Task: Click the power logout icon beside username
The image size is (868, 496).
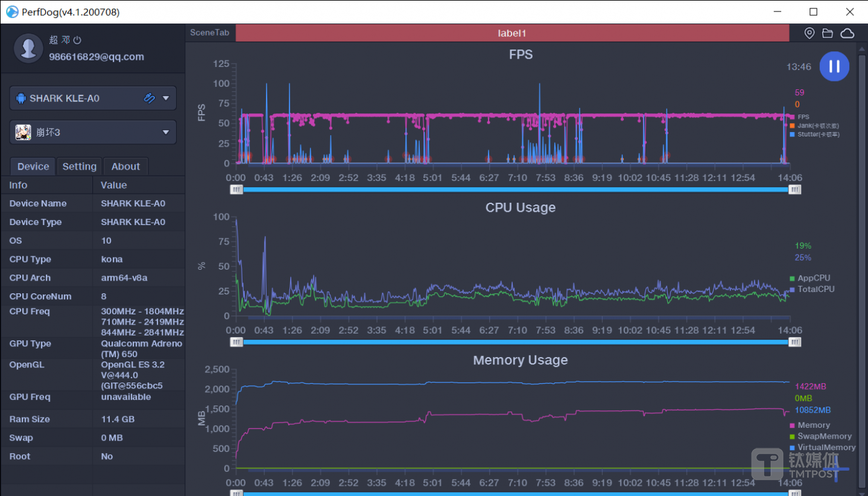Action: 77,40
